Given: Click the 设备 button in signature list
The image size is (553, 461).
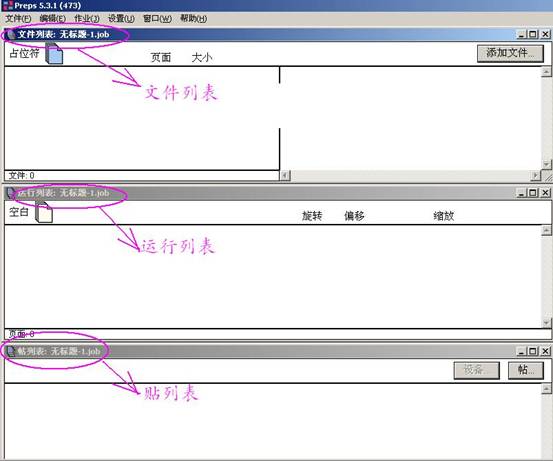Looking at the screenshot, I should pos(476,370).
